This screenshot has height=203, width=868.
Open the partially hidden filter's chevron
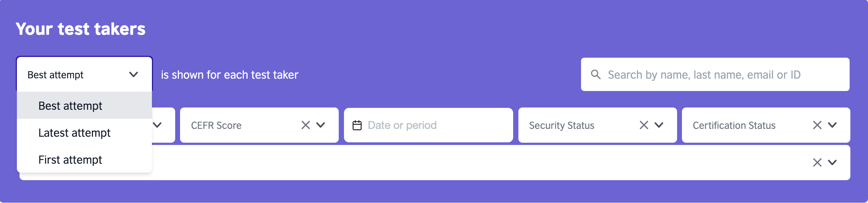pos(157,125)
